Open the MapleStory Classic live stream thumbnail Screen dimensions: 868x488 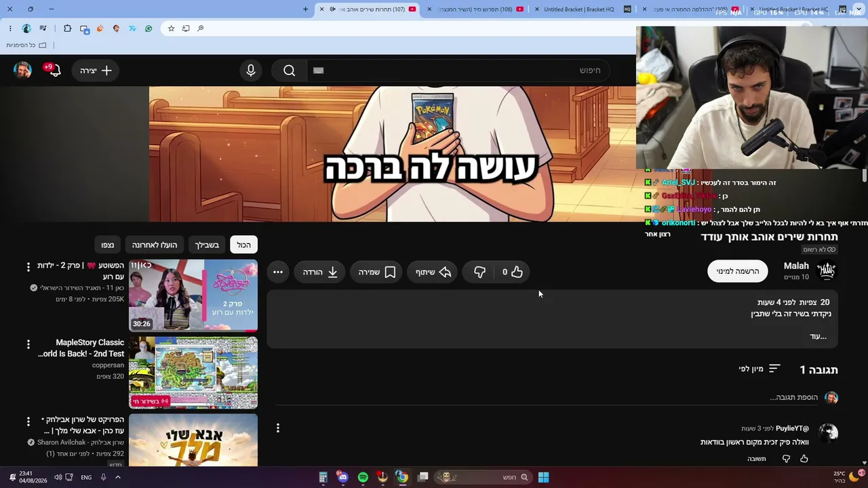193,373
